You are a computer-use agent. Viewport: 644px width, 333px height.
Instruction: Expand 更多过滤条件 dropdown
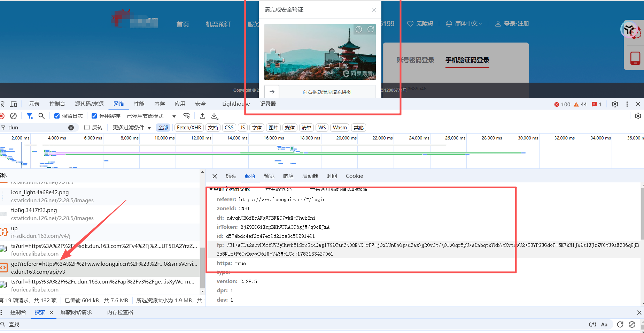click(x=132, y=128)
